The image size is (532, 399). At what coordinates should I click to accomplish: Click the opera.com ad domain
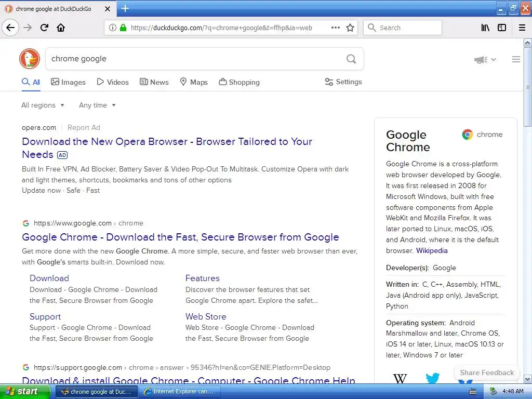point(39,128)
